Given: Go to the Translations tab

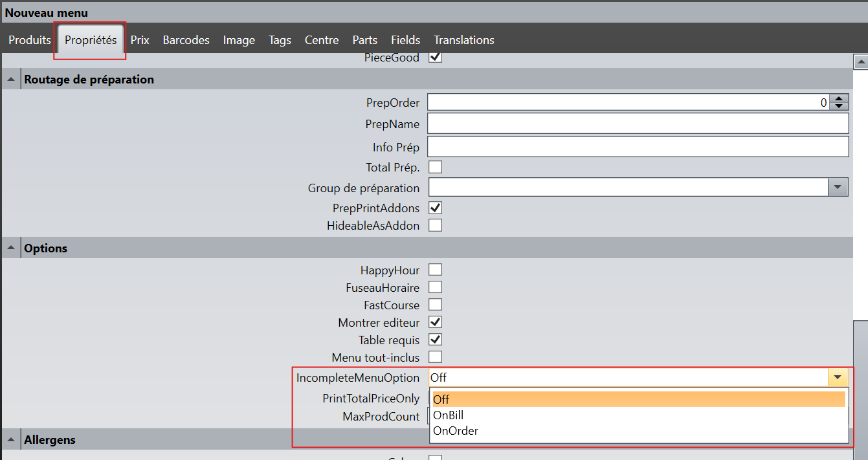Looking at the screenshot, I should click(x=463, y=40).
